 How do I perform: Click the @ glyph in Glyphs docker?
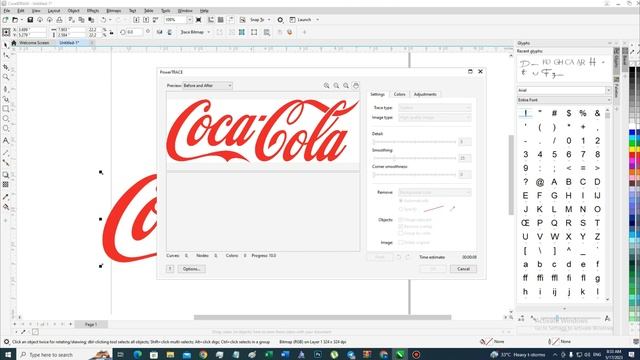coord(540,182)
